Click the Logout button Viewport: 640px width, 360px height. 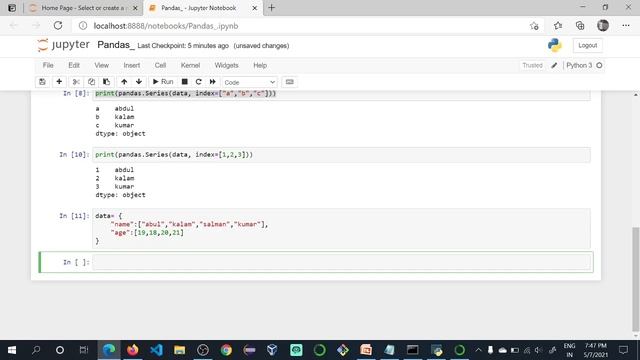tap(588, 45)
